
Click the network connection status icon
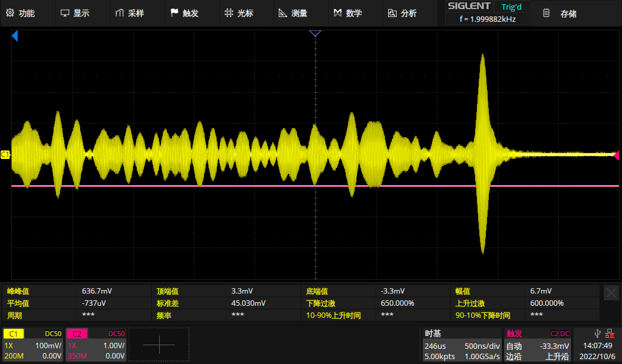pos(609,333)
